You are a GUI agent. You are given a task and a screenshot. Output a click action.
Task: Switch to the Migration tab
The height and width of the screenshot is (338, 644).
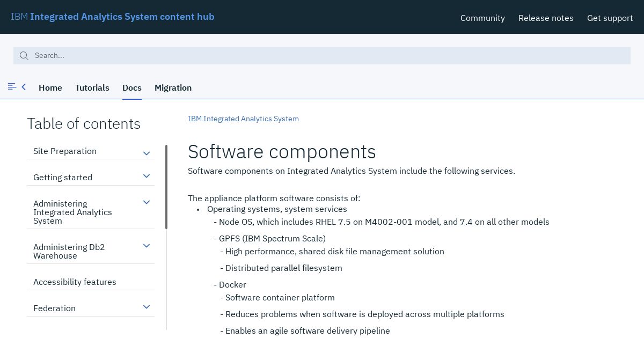coord(173,88)
